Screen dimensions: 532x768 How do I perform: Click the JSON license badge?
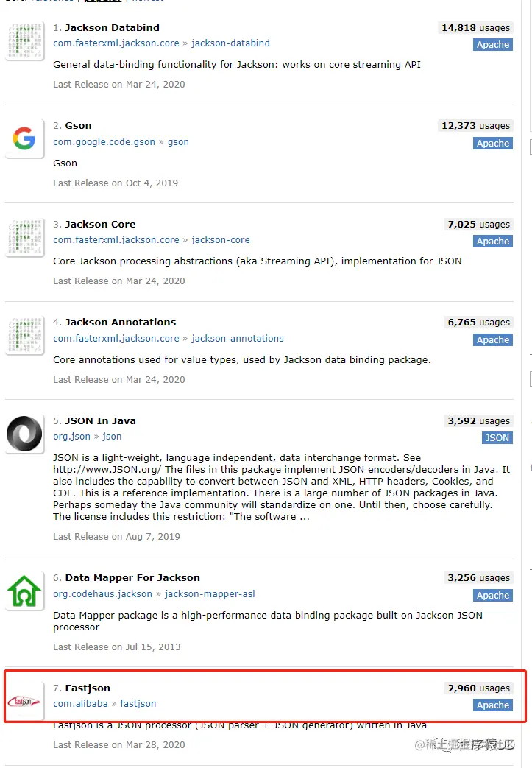click(497, 438)
